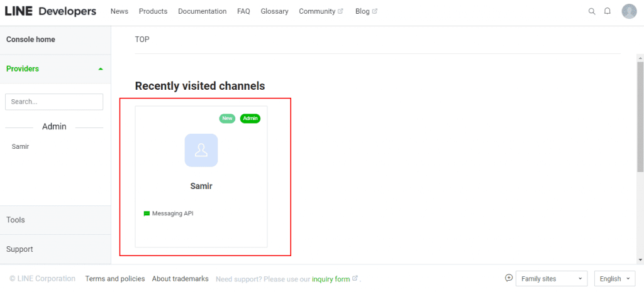Click the TOP breadcrumb
This screenshot has height=292, width=644.
pyautogui.click(x=142, y=40)
